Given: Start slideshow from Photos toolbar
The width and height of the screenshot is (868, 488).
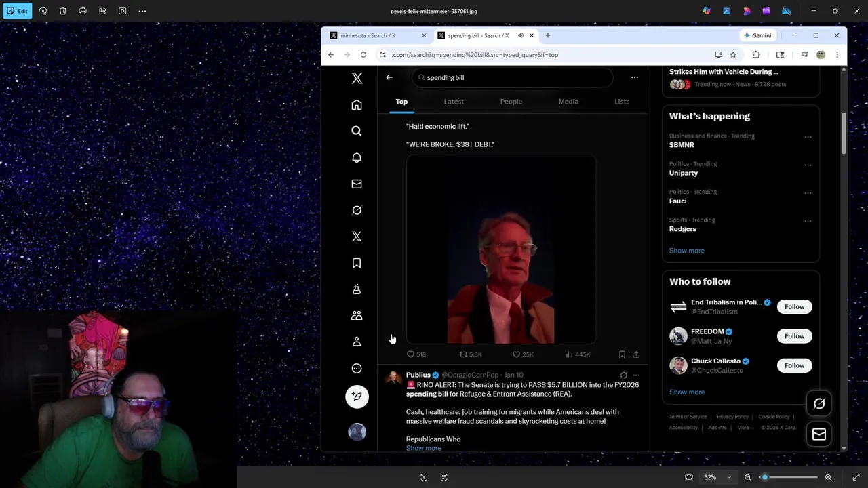Looking at the screenshot, I should coord(122,11).
